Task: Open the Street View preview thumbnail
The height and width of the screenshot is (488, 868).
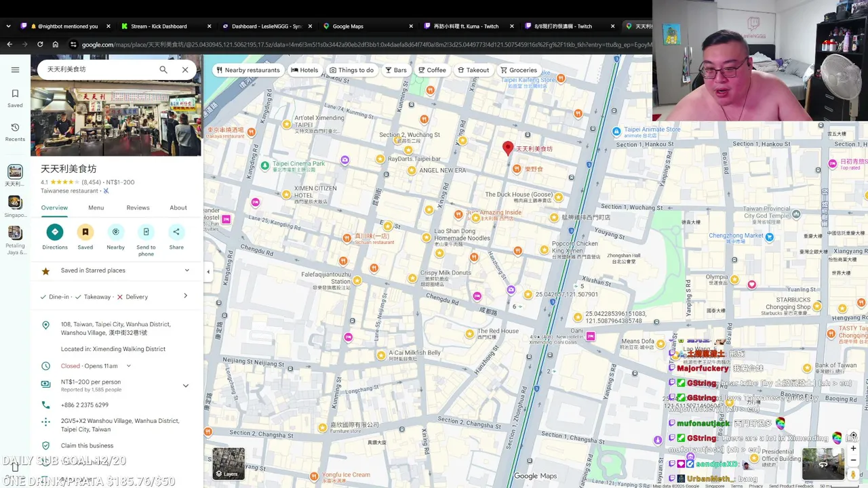Action: click(x=823, y=464)
